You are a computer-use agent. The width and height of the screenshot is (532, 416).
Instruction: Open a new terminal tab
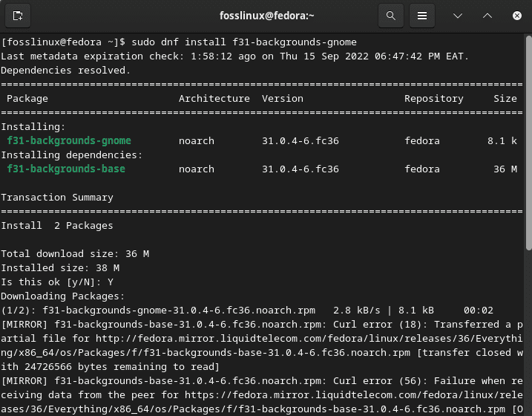[x=18, y=16]
